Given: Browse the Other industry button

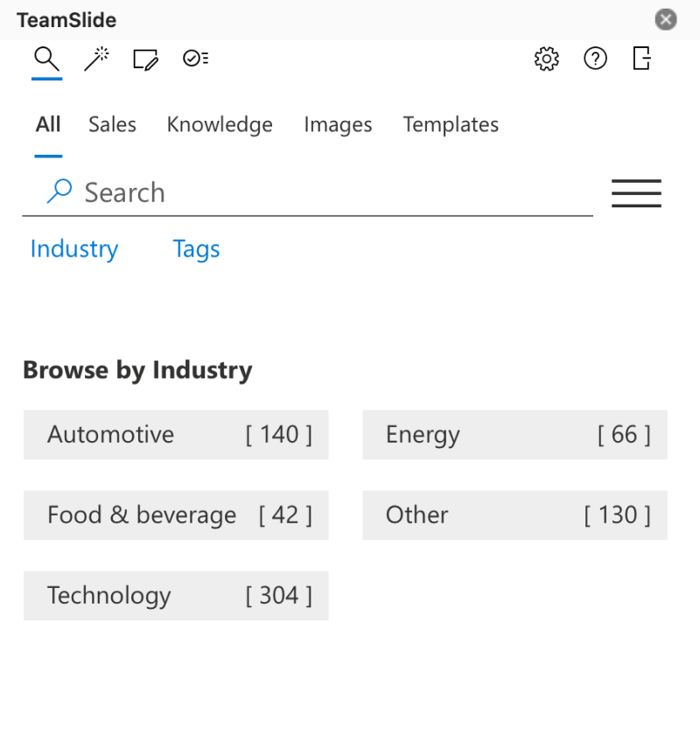Looking at the screenshot, I should pos(514,515).
